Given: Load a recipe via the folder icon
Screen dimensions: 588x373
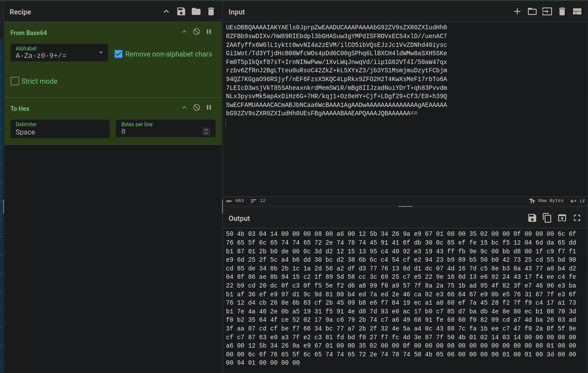Looking at the screenshot, I should tap(196, 12).
